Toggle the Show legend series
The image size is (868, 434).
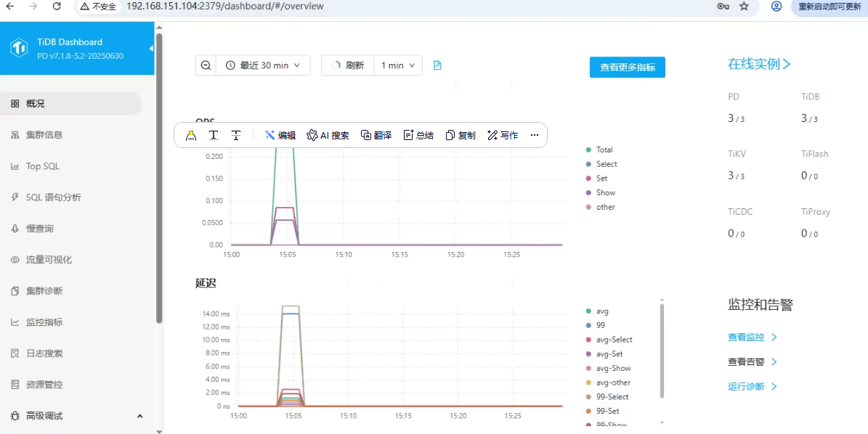601,193
